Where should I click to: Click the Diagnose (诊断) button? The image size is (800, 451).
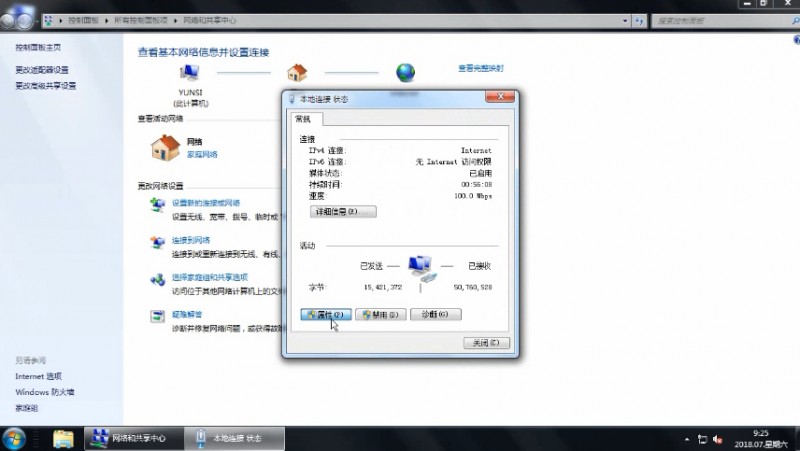(x=436, y=314)
